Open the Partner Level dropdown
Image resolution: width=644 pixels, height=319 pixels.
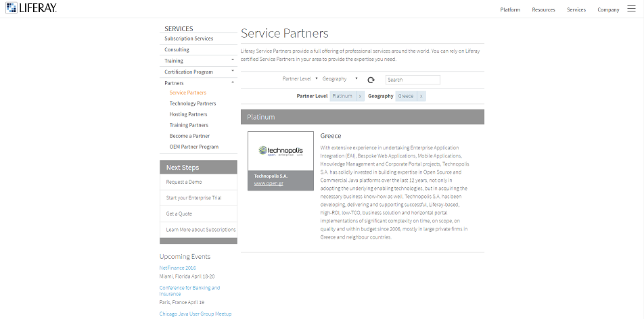[300, 78]
